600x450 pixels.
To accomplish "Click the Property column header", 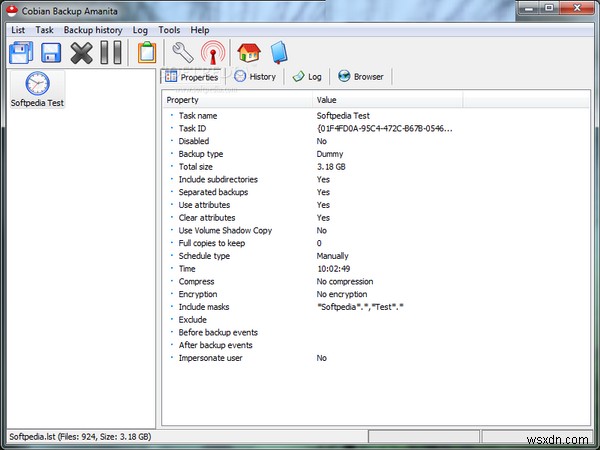I will tap(237, 100).
